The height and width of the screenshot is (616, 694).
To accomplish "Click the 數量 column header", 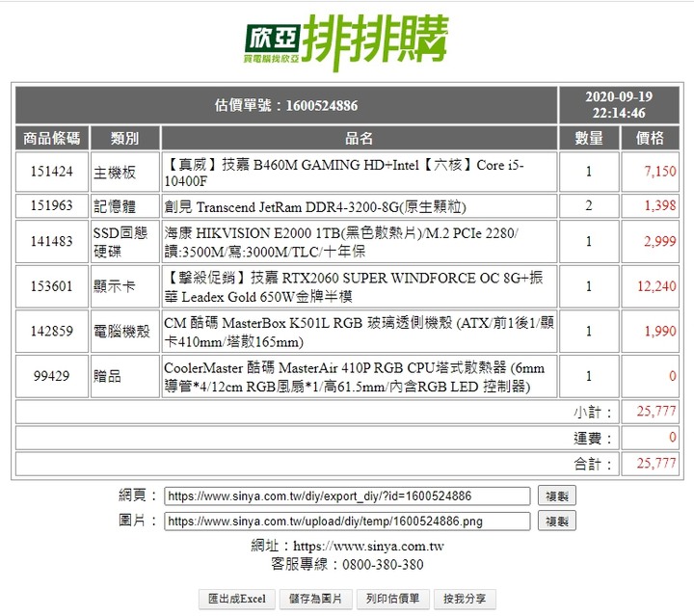I will point(589,138).
